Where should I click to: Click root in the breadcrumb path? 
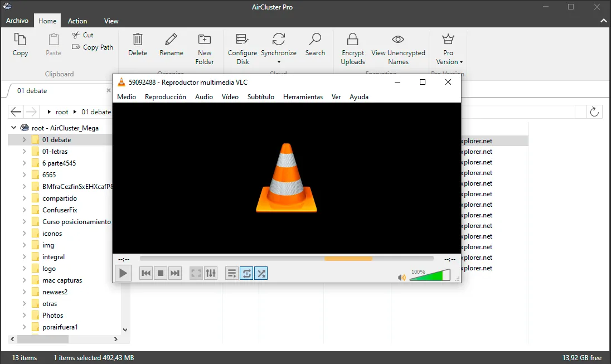(61, 112)
